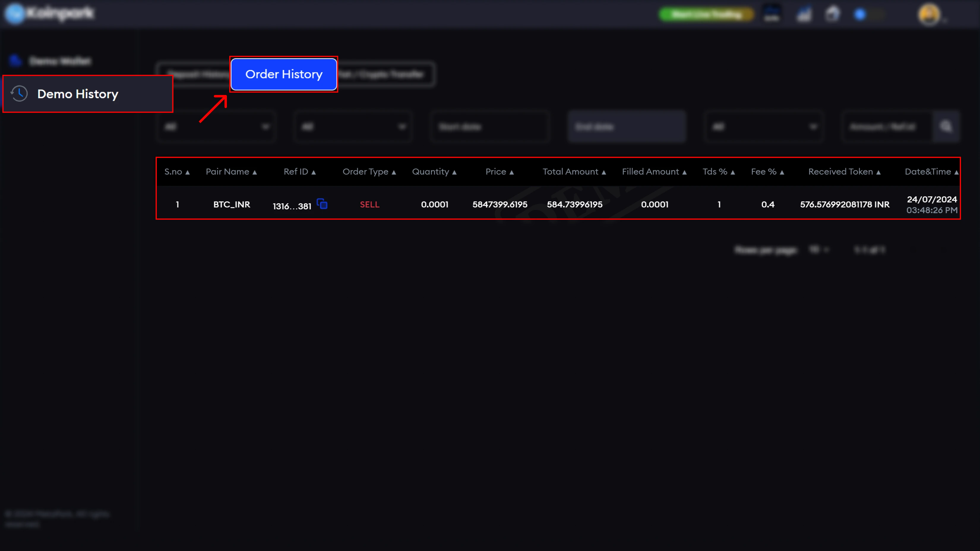Open Demo Wallet in the sidebar
980x551 pixels.
point(50,61)
